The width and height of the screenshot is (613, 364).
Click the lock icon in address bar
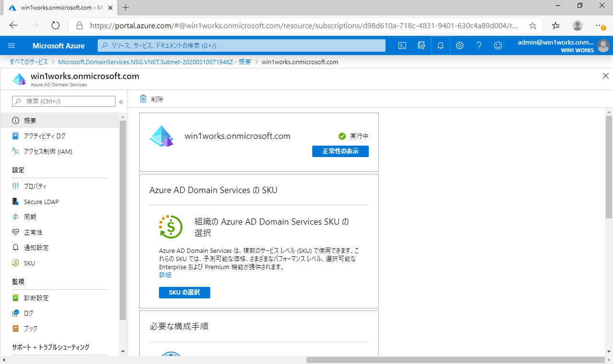[79, 25]
